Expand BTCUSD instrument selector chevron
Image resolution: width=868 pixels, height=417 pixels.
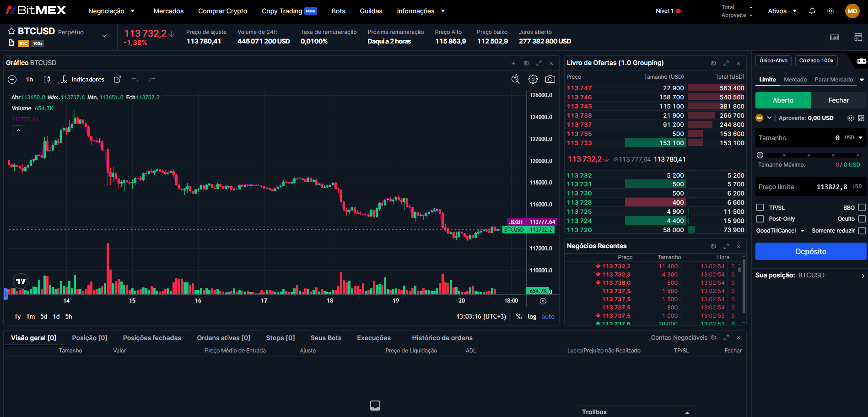point(104,36)
